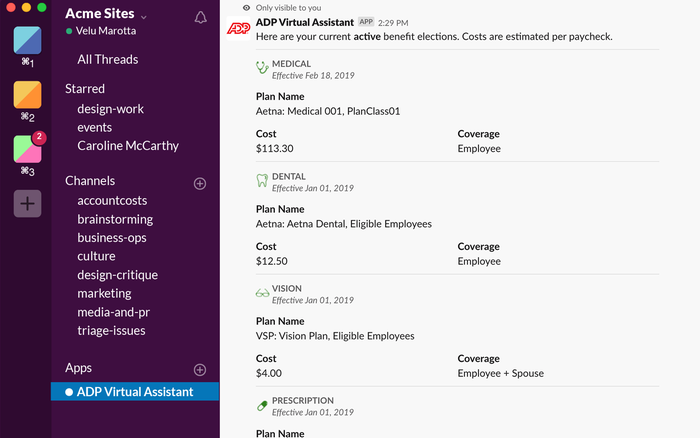The height and width of the screenshot is (438, 700).
Task: Click green presence dot beside Velu Marotta
Action: [69, 31]
